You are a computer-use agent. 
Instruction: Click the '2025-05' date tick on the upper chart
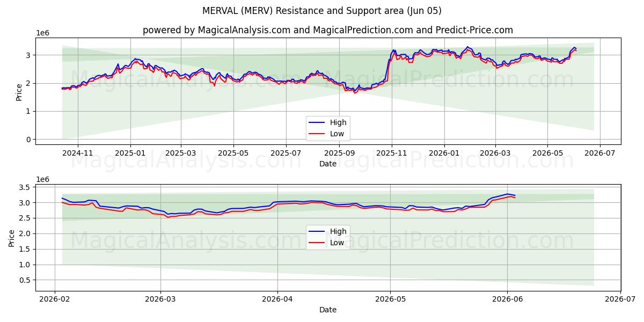click(x=233, y=152)
